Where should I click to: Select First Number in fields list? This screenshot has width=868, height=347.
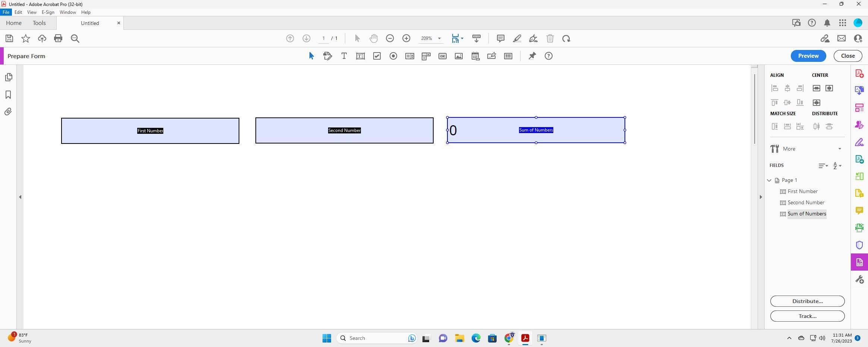click(802, 192)
